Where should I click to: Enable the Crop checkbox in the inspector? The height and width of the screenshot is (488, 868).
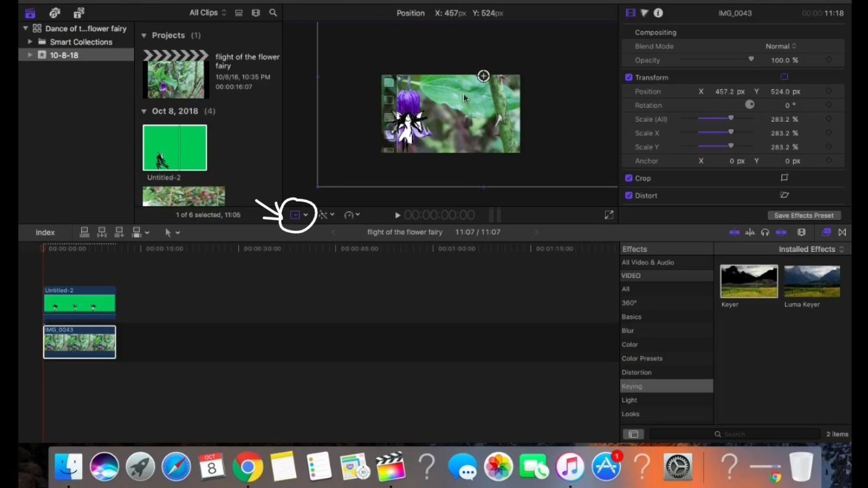(x=629, y=178)
